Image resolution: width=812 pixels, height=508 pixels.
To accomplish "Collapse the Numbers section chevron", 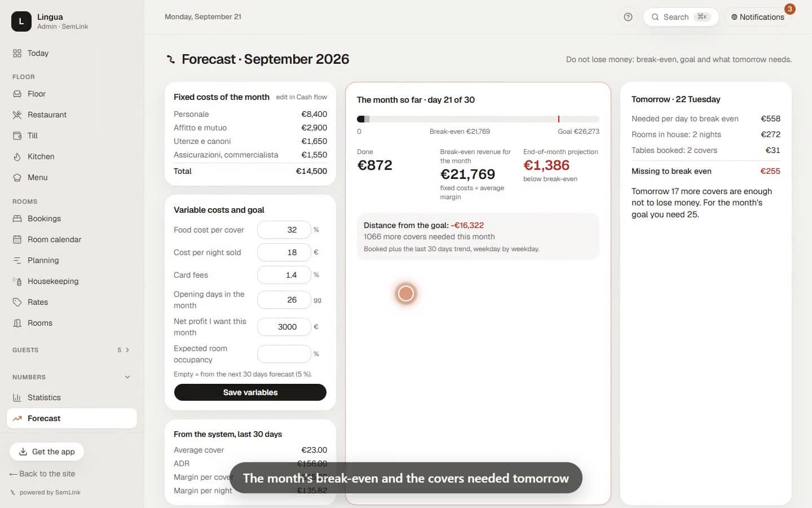I will [127, 377].
